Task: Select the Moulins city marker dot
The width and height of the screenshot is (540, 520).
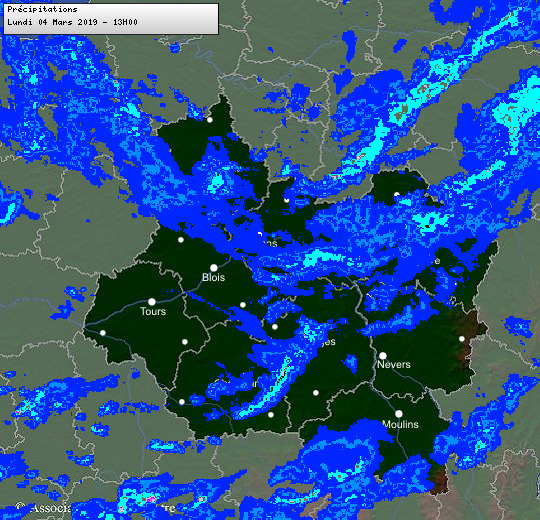Action: 398,413
